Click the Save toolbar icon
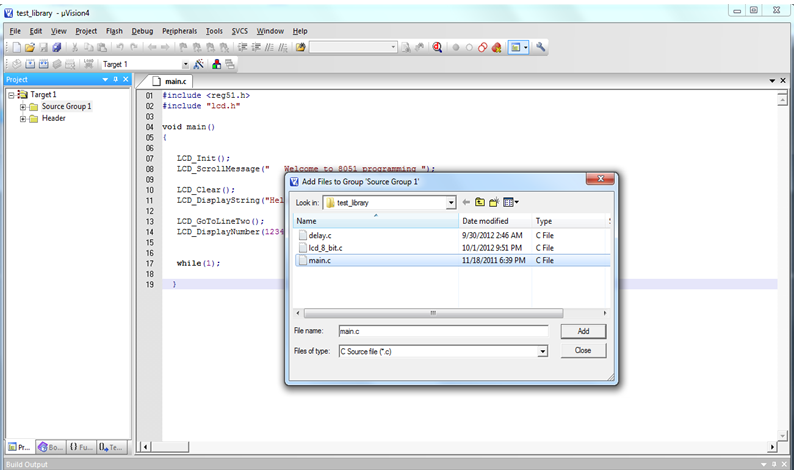 (x=44, y=48)
